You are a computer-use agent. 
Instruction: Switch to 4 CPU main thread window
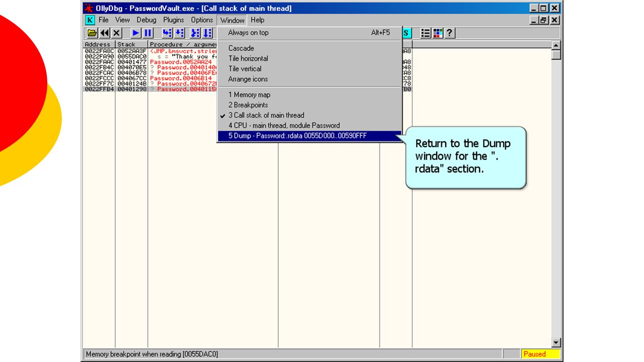309,126
